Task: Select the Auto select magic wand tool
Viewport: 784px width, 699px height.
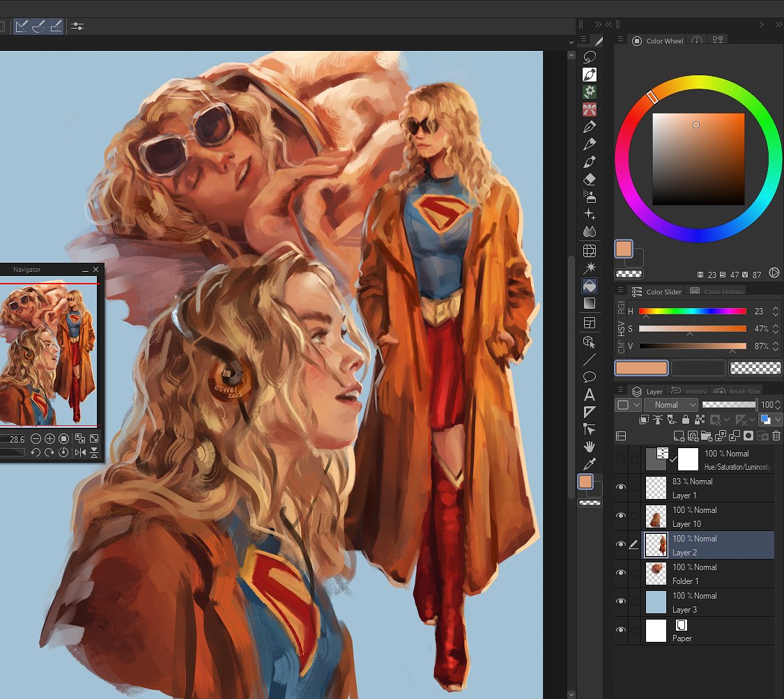Action: point(590,268)
